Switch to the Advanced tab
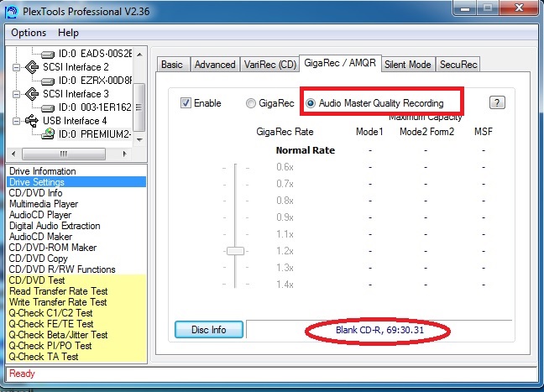This screenshot has width=544, height=392. [215, 65]
